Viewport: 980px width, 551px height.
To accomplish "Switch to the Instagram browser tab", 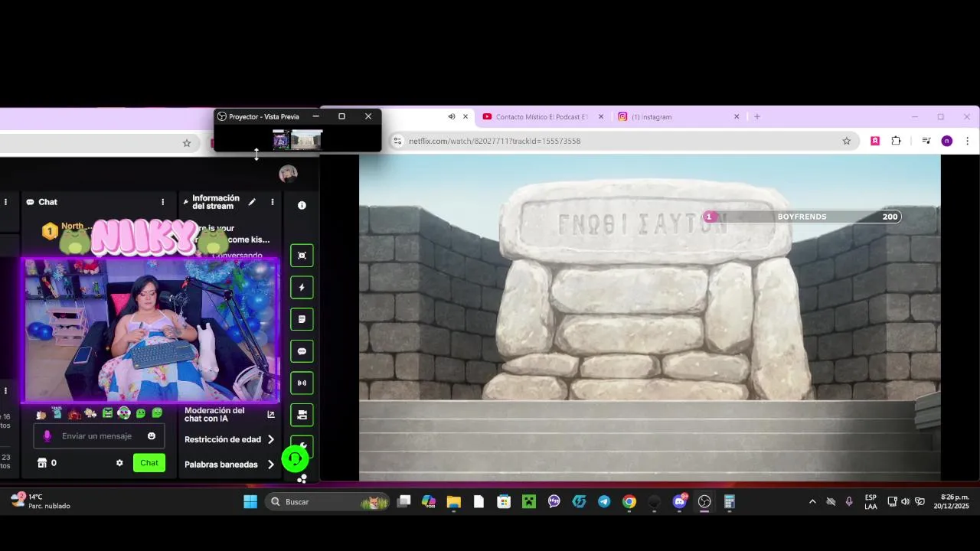I will click(x=652, y=117).
